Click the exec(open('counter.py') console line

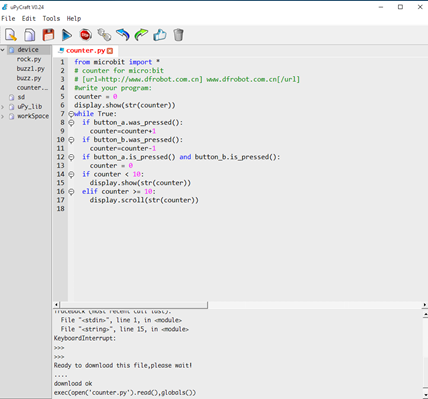[125, 393]
